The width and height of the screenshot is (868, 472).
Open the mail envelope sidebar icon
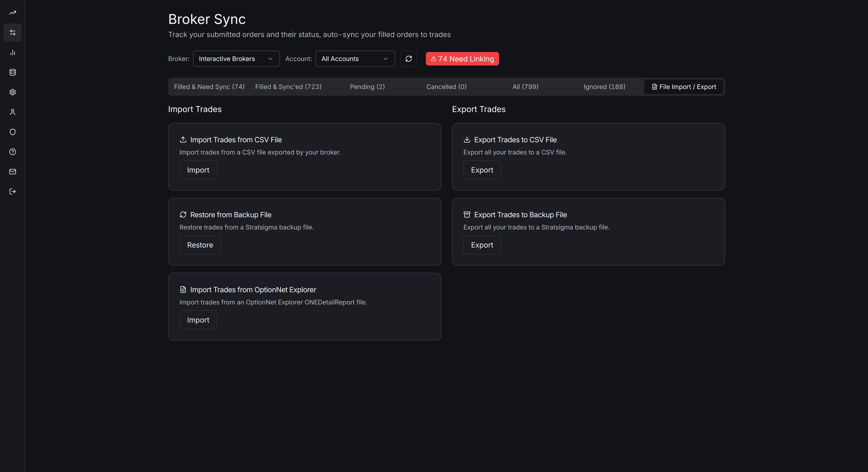click(x=13, y=172)
